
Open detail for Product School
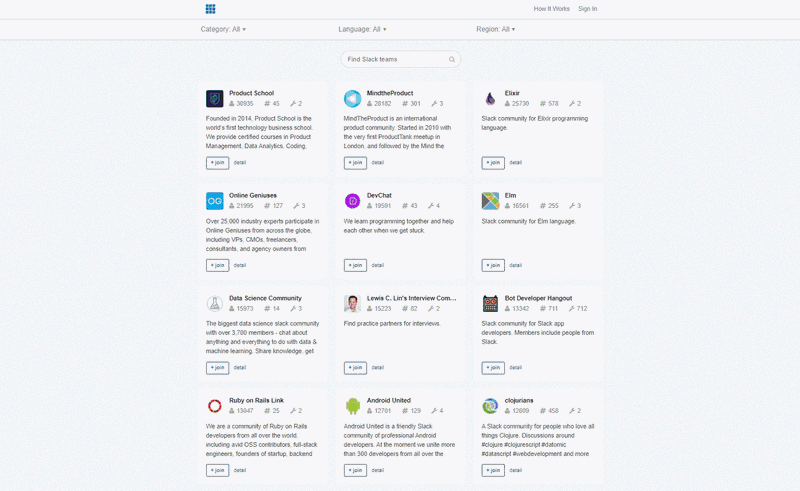click(x=240, y=163)
